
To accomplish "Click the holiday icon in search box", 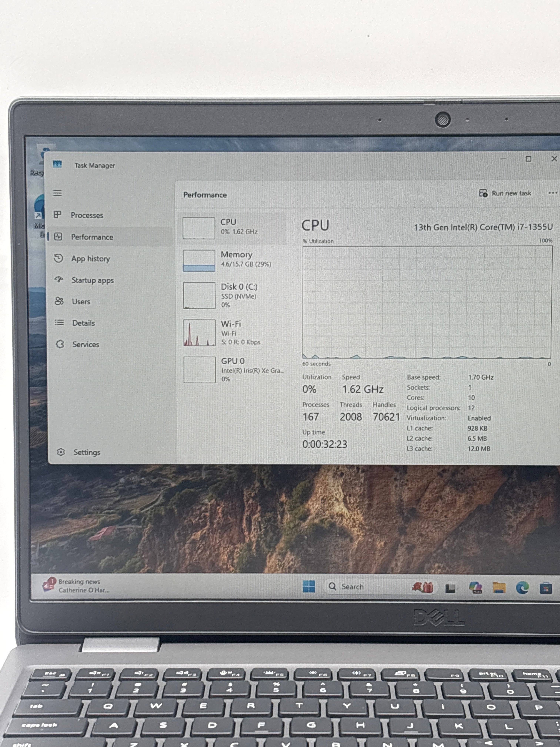I will click(x=422, y=587).
